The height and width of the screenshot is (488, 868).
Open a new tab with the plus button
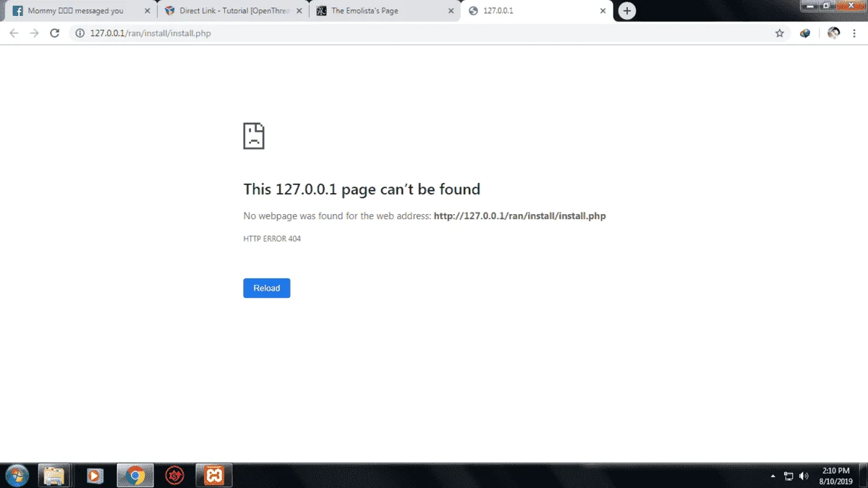coord(627,11)
